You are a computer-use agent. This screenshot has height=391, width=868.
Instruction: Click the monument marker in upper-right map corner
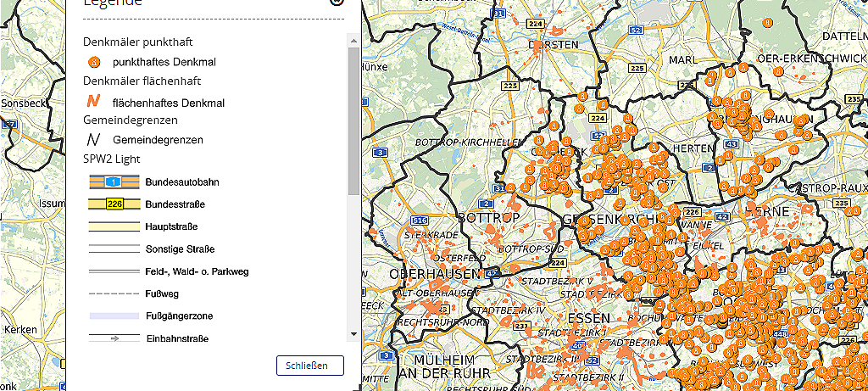[767, 23]
